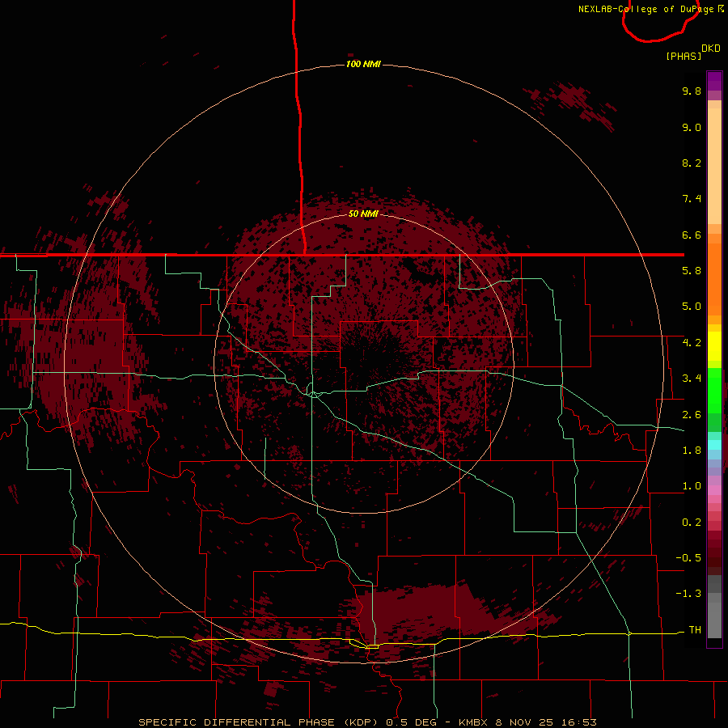Click the 3.4 scale value
The height and width of the screenshot is (728, 728).
pos(692,379)
